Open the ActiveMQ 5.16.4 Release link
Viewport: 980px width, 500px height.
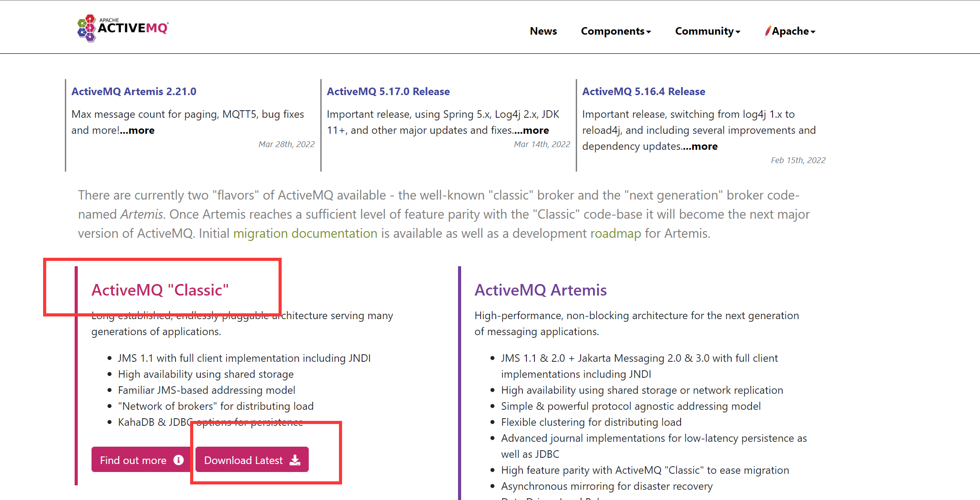[x=644, y=92]
